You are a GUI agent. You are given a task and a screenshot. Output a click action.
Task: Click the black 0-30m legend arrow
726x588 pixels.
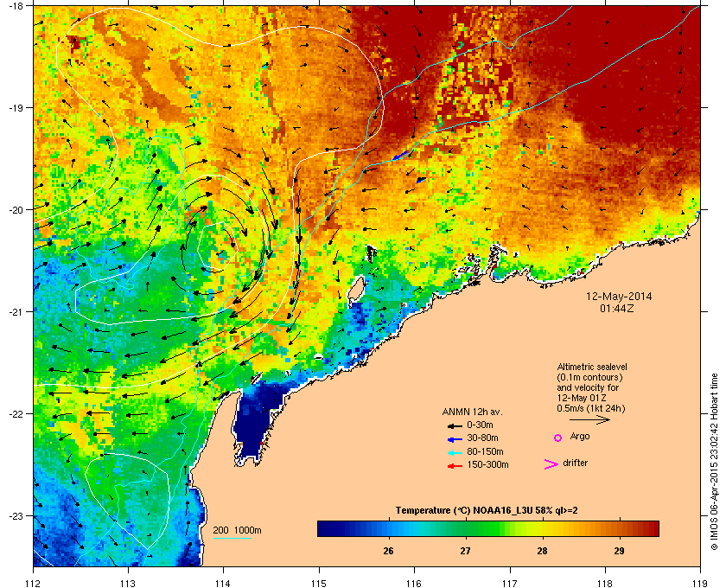click(455, 425)
